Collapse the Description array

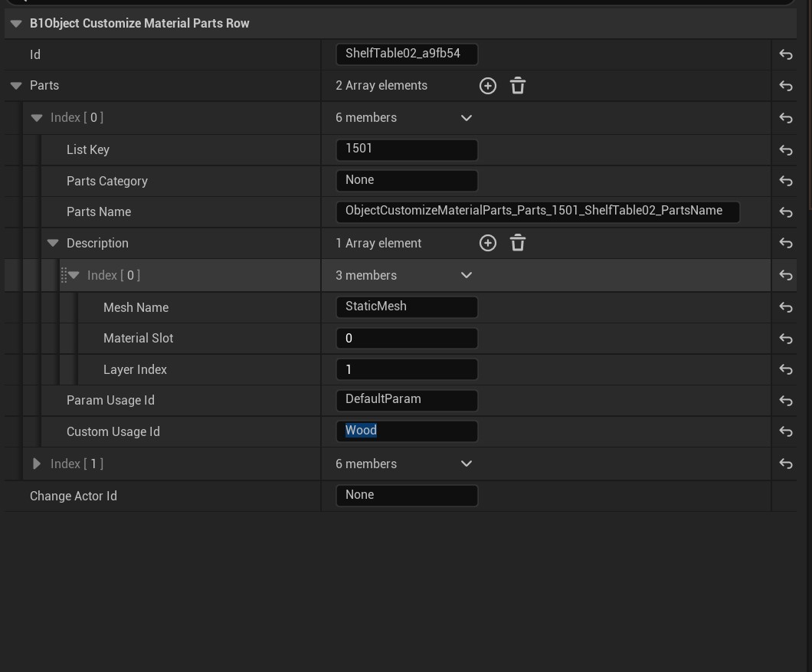pyautogui.click(x=53, y=244)
